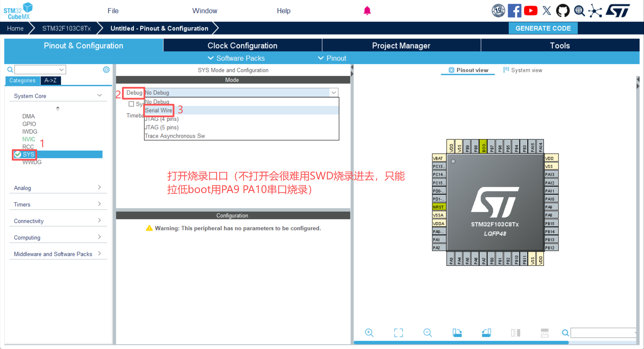Choose Trace Asynchronous Sw option
644x349 pixels.
pyautogui.click(x=241, y=136)
